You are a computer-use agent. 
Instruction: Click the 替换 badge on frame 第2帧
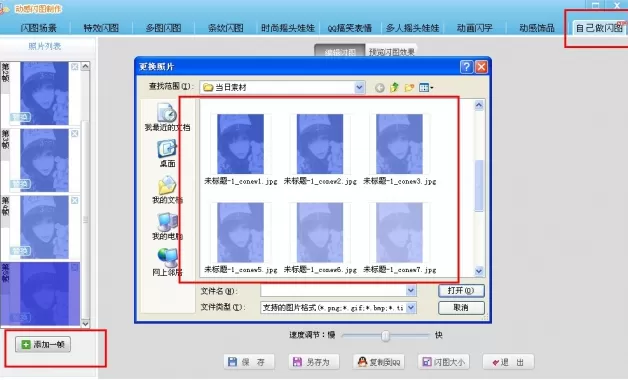point(20,117)
